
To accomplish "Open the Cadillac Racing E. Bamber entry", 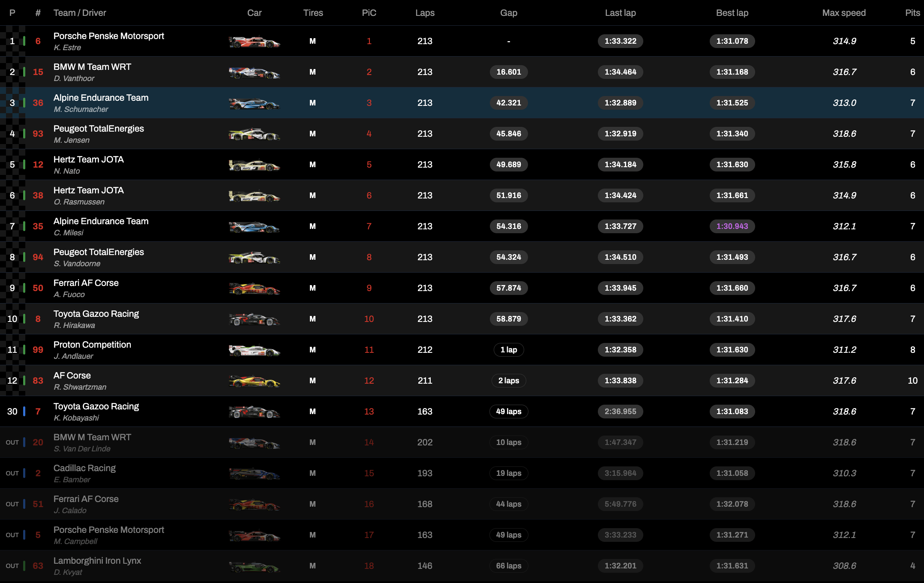I will point(462,473).
